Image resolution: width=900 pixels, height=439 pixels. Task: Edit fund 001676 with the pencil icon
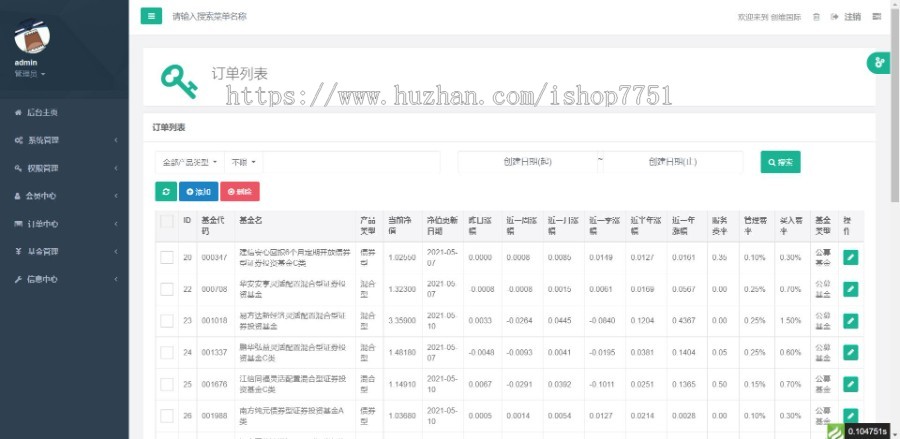point(851,384)
